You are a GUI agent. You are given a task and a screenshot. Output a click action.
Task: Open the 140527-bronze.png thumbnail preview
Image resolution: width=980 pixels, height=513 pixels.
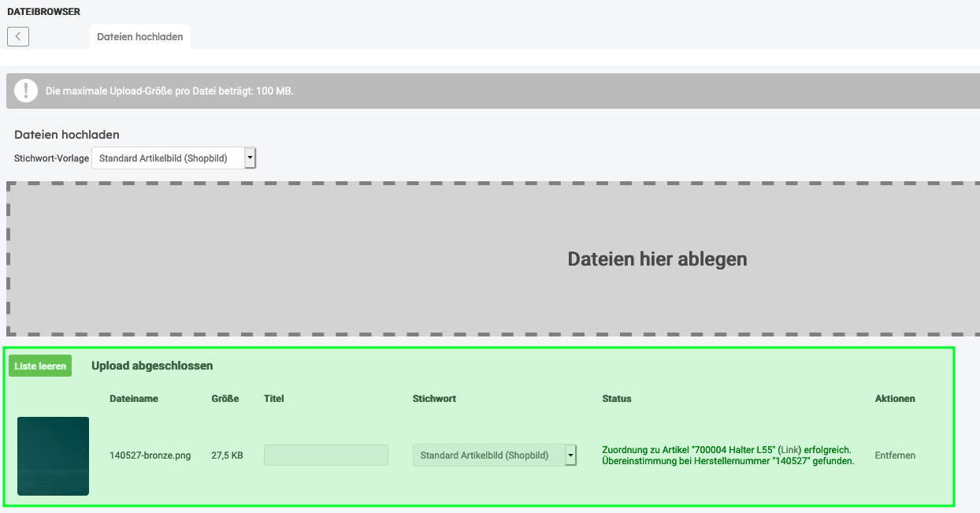coord(53,455)
